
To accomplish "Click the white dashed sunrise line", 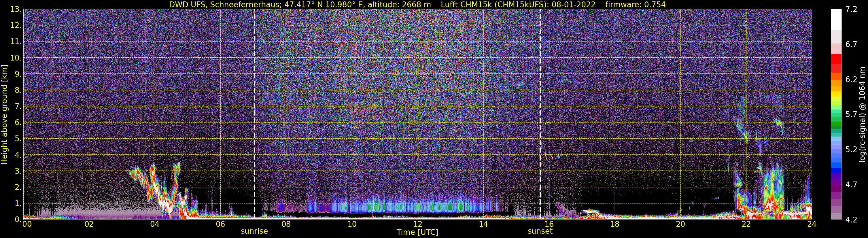I will 254,114.
